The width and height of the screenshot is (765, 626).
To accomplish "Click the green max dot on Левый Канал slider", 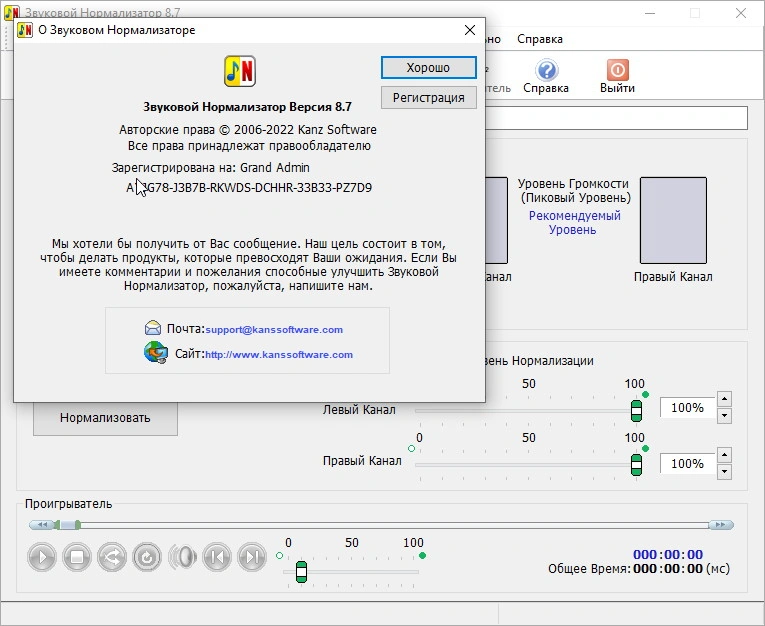I will point(645,395).
